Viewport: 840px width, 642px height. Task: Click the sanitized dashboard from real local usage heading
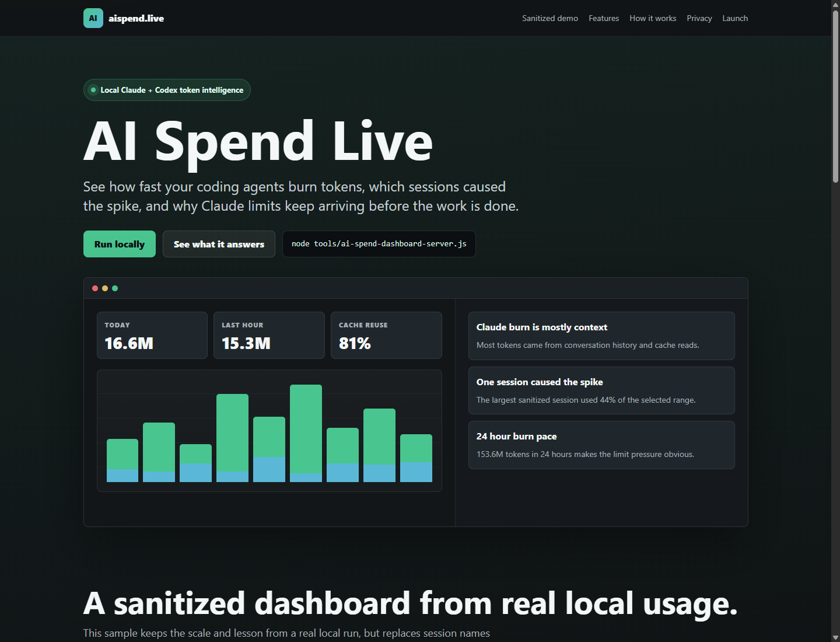point(410,603)
